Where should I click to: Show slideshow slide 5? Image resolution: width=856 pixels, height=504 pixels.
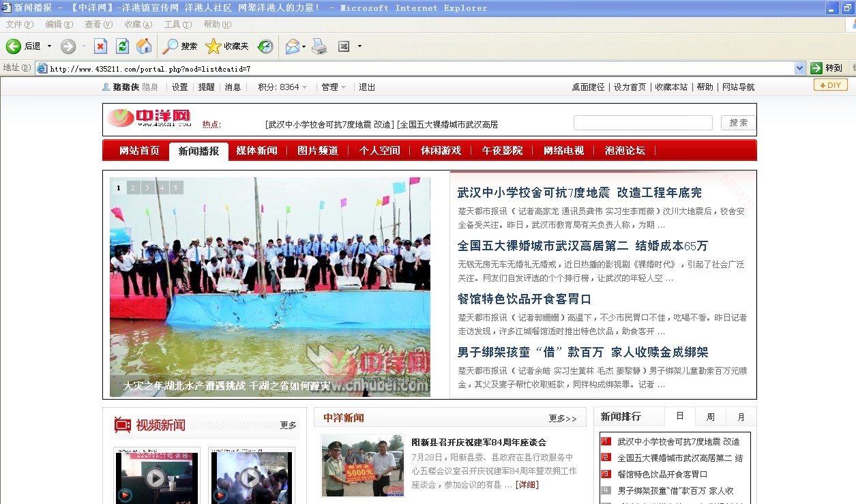(x=176, y=188)
